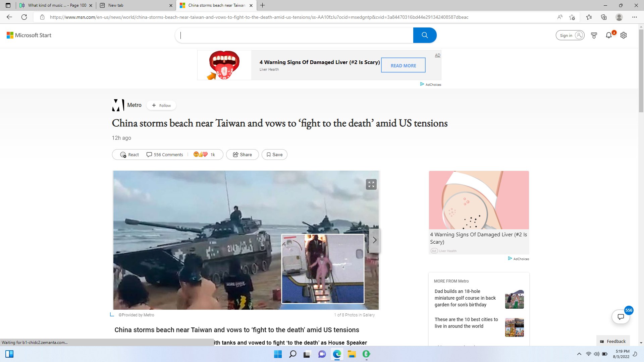The image size is (644, 362).
Task: Click the Microsoft Start search input field
Action: (295, 35)
